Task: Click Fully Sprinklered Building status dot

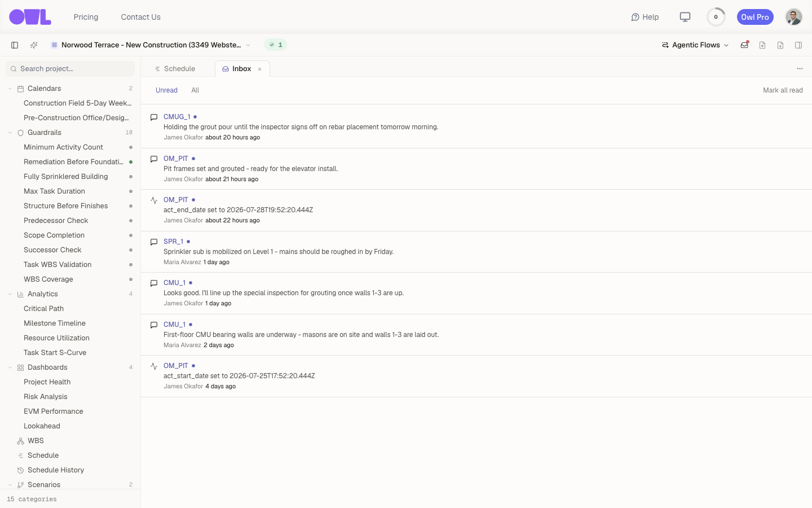Action: point(131,177)
